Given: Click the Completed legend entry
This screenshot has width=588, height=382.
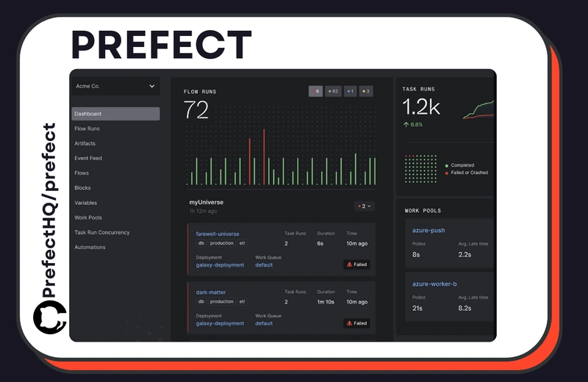Looking at the screenshot, I should click(460, 165).
